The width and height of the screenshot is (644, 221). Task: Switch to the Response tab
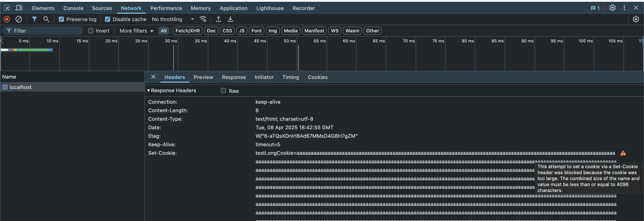pos(234,77)
